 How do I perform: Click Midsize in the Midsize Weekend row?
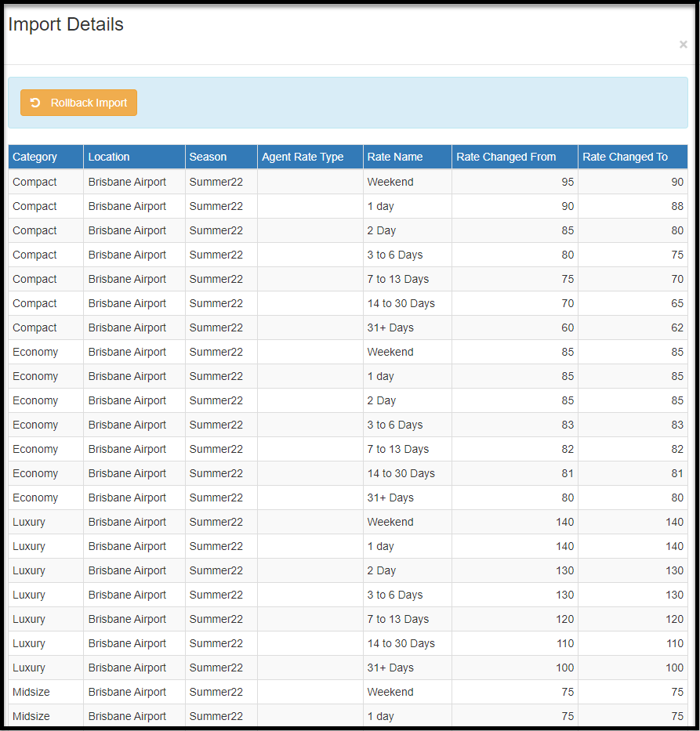(x=31, y=692)
